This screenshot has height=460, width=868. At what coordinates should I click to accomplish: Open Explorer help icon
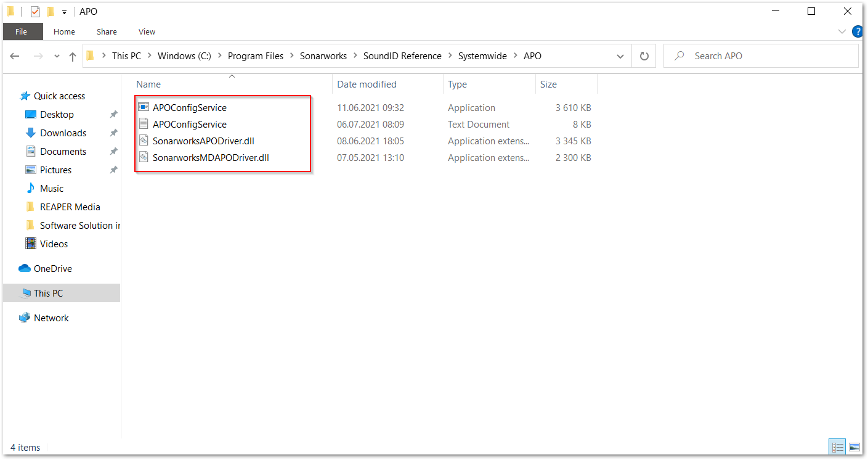click(x=857, y=31)
